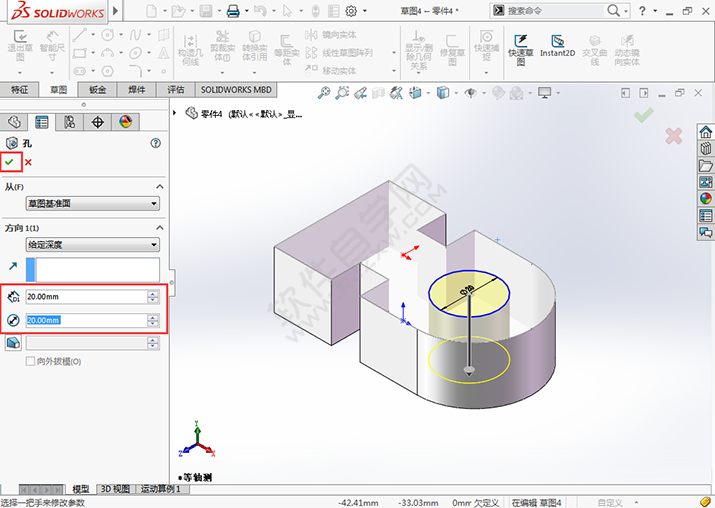Click the Previous View icon
The width and height of the screenshot is (715, 508).
[x=360, y=93]
